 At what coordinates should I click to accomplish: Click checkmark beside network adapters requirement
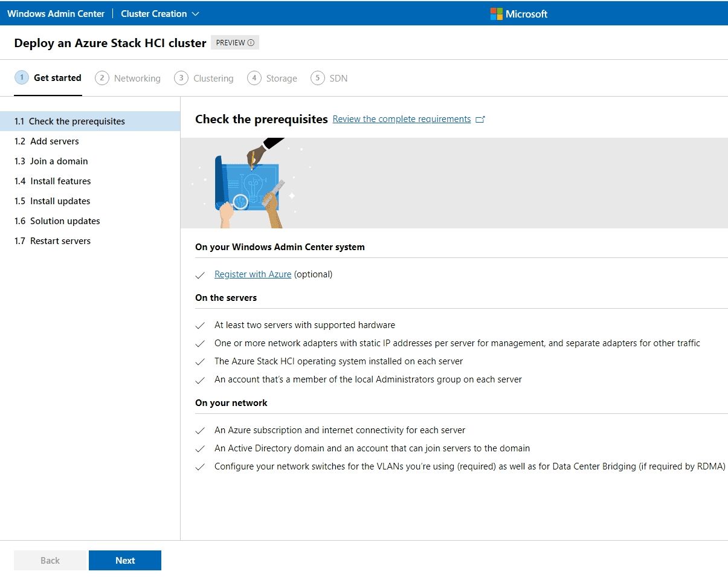[200, 344]
